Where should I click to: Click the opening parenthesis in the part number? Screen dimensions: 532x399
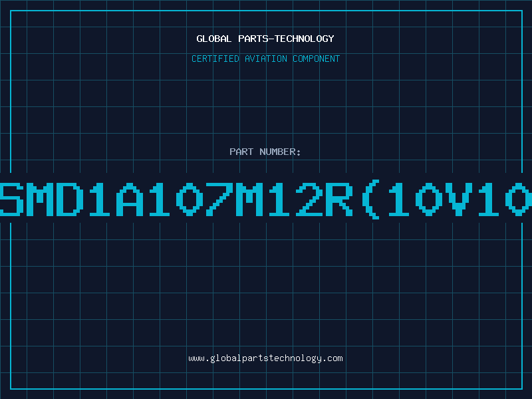[371, 199]
